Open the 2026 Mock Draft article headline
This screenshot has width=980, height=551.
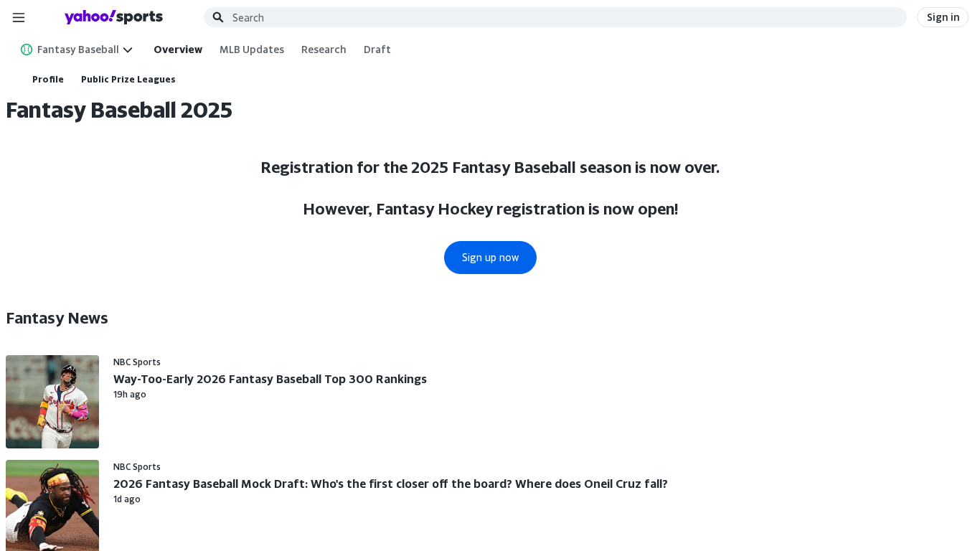point(390,484)
